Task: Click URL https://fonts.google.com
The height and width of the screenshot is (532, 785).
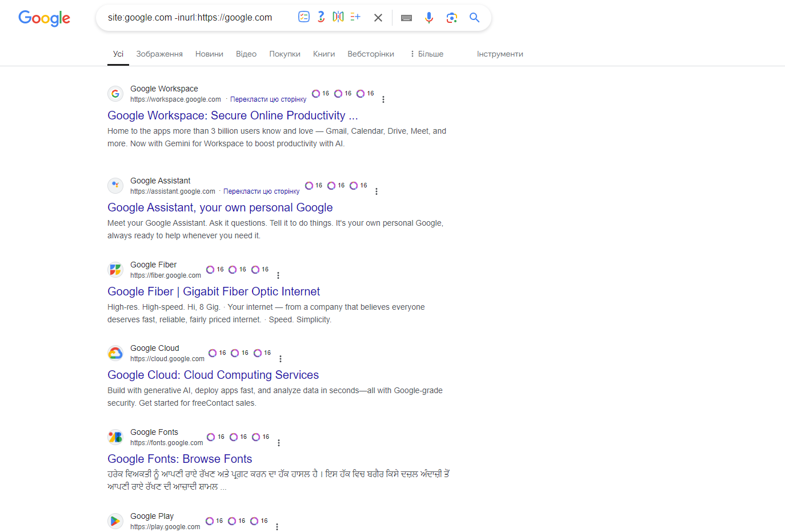Action: [167, 443]
